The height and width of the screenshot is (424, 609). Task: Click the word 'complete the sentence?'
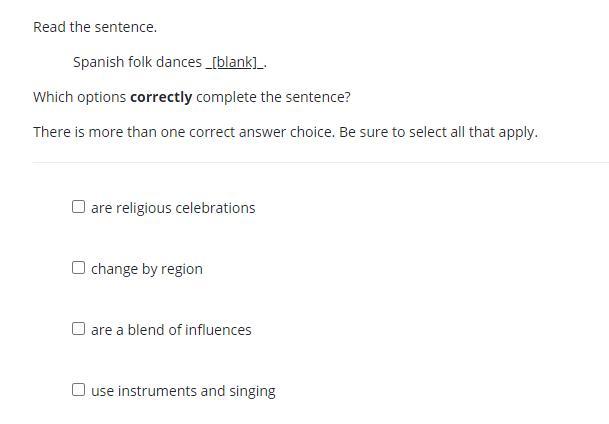(x=273, y=97)
